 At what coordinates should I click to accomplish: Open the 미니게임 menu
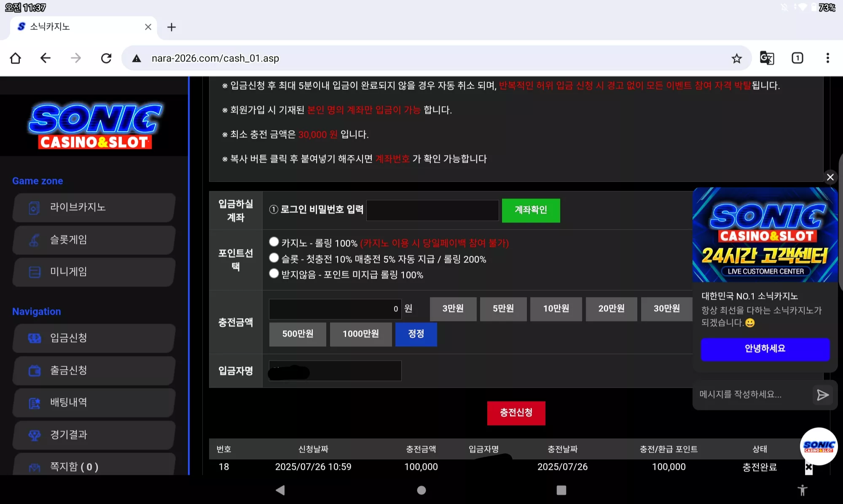tap(94, 272)
